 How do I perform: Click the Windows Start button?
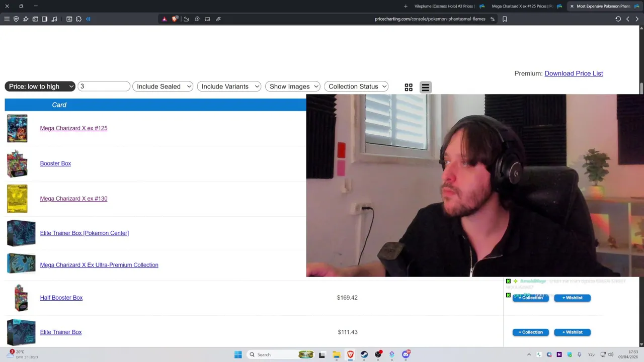tap(238, 354)
